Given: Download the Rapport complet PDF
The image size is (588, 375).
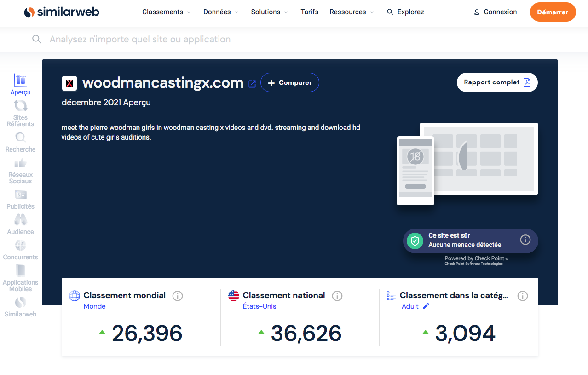Looking at the screenshot, I should point(497,82).
